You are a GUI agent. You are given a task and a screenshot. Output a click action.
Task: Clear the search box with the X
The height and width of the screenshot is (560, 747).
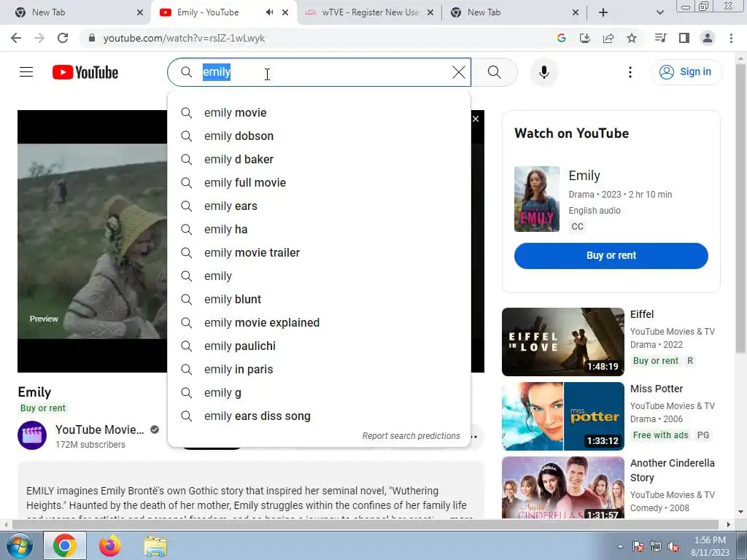point(458,72)
